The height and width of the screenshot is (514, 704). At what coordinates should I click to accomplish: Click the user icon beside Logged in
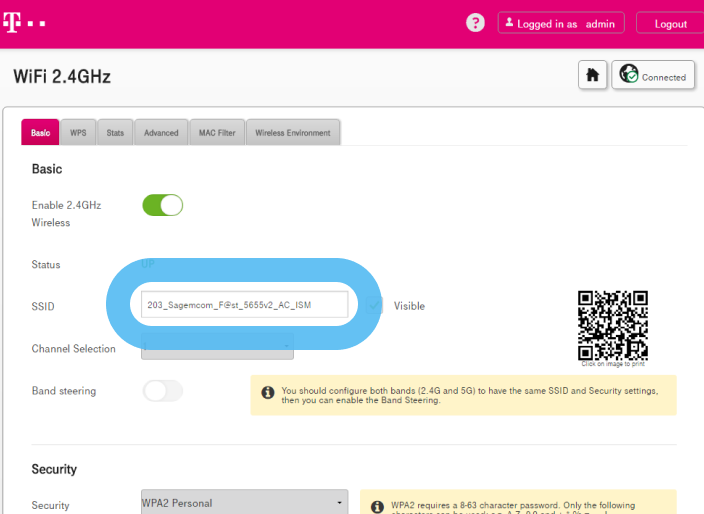(x=509, y=23)
